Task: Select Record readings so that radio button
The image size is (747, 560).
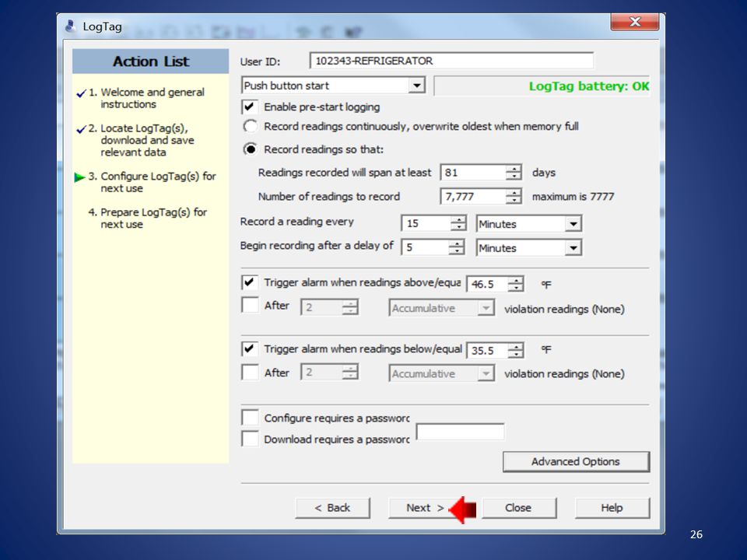Action: coord(250,149)
